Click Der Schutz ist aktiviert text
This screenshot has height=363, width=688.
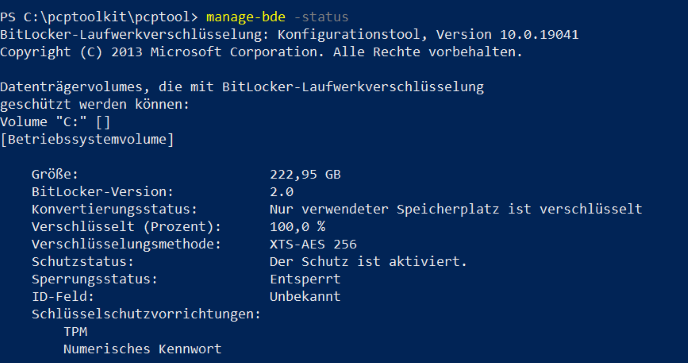(369, 262)
